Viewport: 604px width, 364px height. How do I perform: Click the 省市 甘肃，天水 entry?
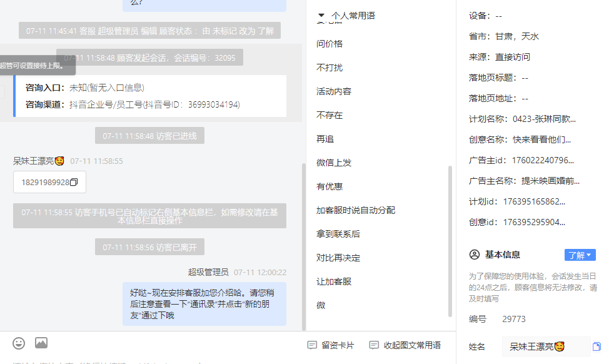504,37
